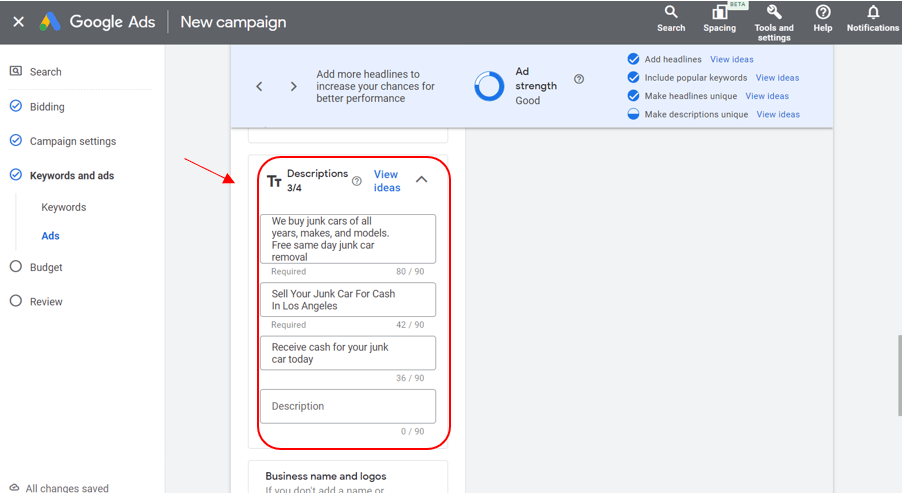902x493 pixels.
Task: Click the '42 / 90' character count
Action: (410, 325)
